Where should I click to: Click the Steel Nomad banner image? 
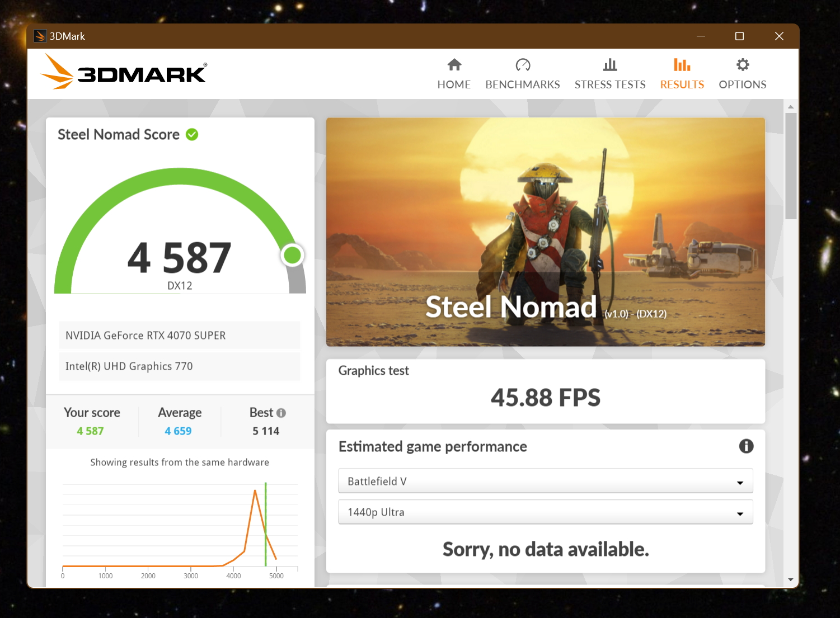(x=546, y=232)
